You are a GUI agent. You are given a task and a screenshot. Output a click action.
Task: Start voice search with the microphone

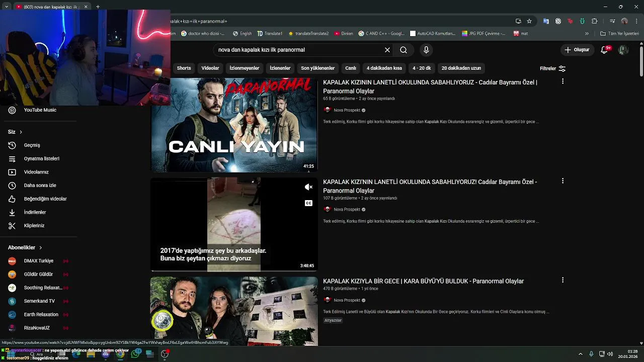pyautogui.click(x=426, y=50)
